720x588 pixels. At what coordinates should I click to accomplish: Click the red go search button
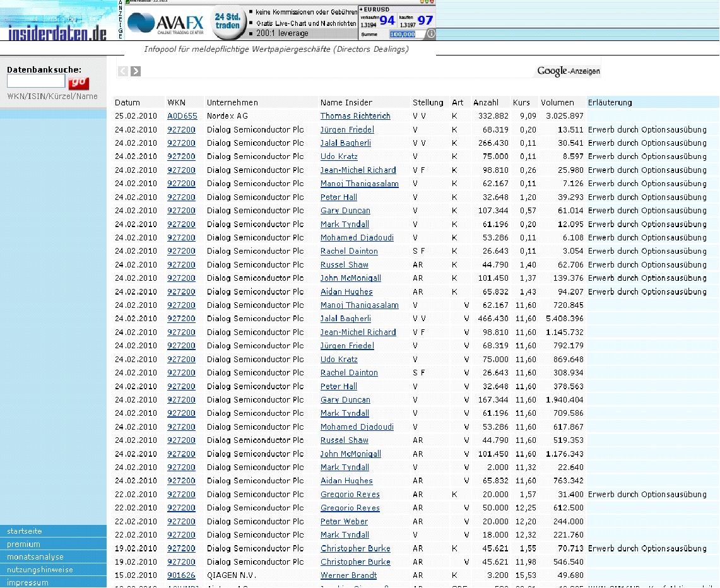(x=79, y=83)
